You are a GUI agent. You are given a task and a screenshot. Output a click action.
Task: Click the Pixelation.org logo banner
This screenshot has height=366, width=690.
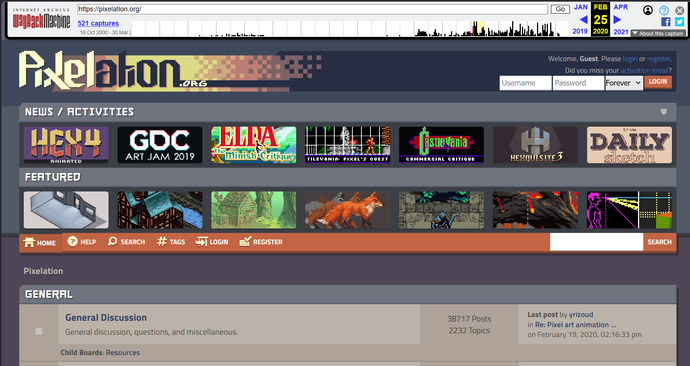pos(169,70)
